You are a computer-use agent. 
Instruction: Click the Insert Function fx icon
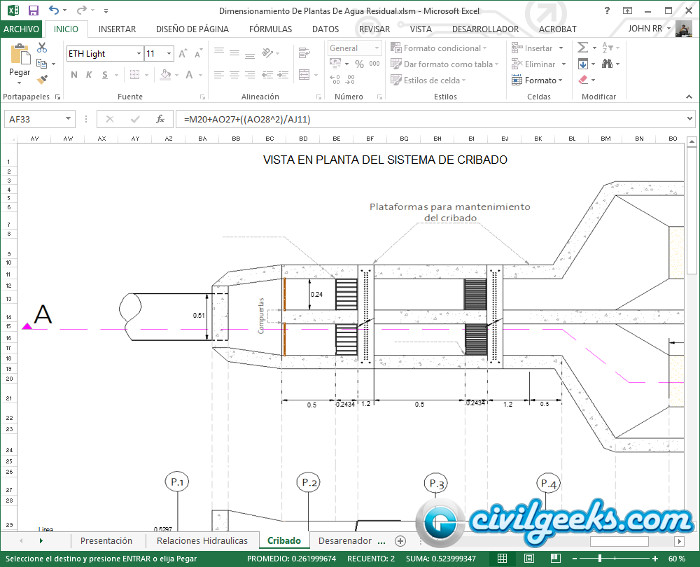click(x=160, y=119)
